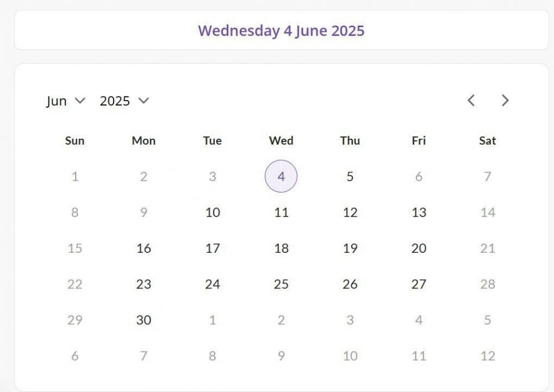The image size is (554, 392).
Task: Choose Monday 30 June
Action: click(143, 320)
